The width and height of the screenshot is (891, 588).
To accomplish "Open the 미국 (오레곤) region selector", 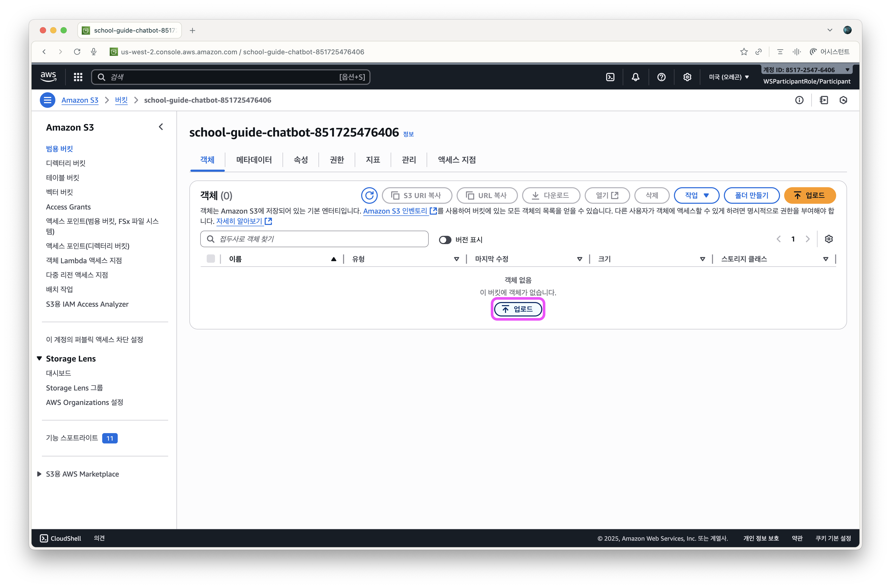I will point(729,77).
